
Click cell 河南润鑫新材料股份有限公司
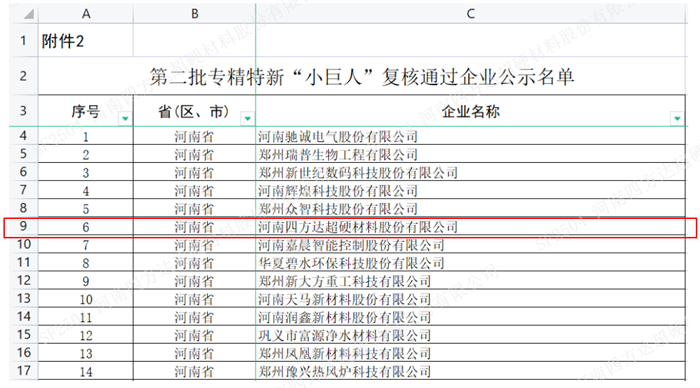pos(471,317)
